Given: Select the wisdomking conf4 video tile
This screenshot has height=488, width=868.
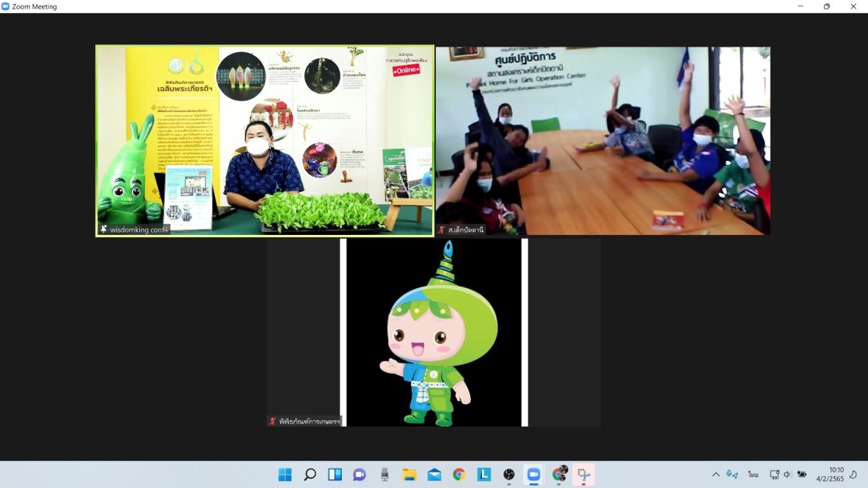Looking at the screenshot, I should pos(265,141).
